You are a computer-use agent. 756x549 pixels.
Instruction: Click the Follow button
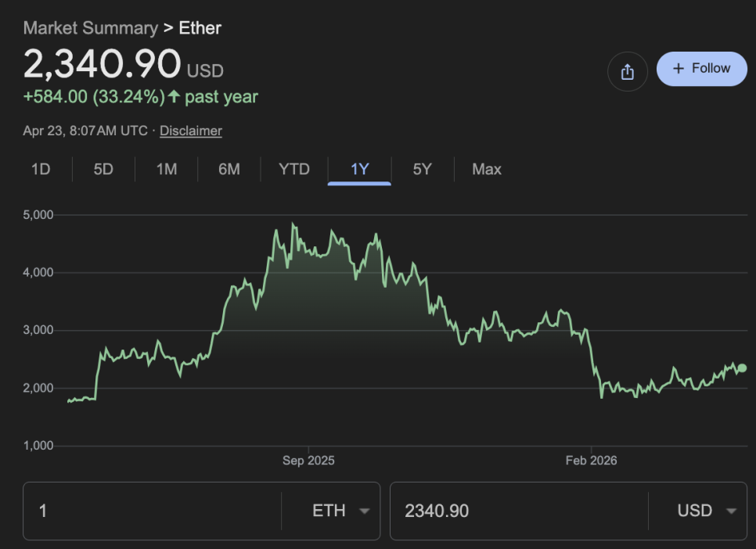(x=702, y=69)
